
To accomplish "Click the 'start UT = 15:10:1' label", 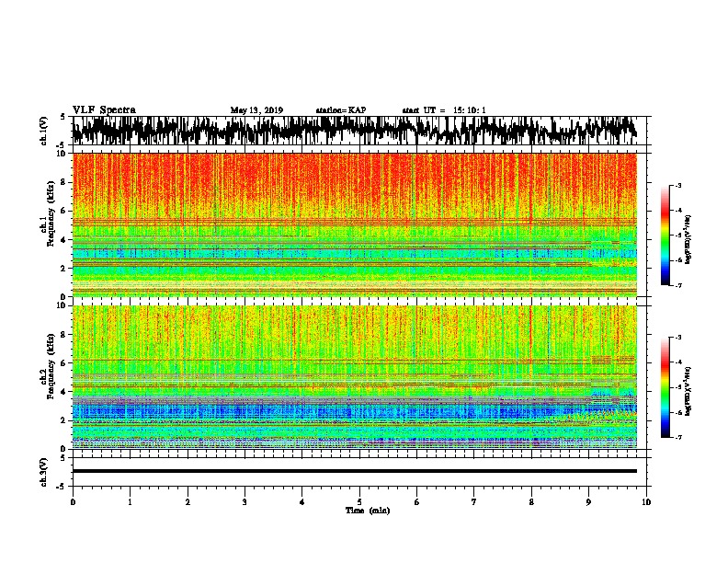I will (x=444, y=110).
